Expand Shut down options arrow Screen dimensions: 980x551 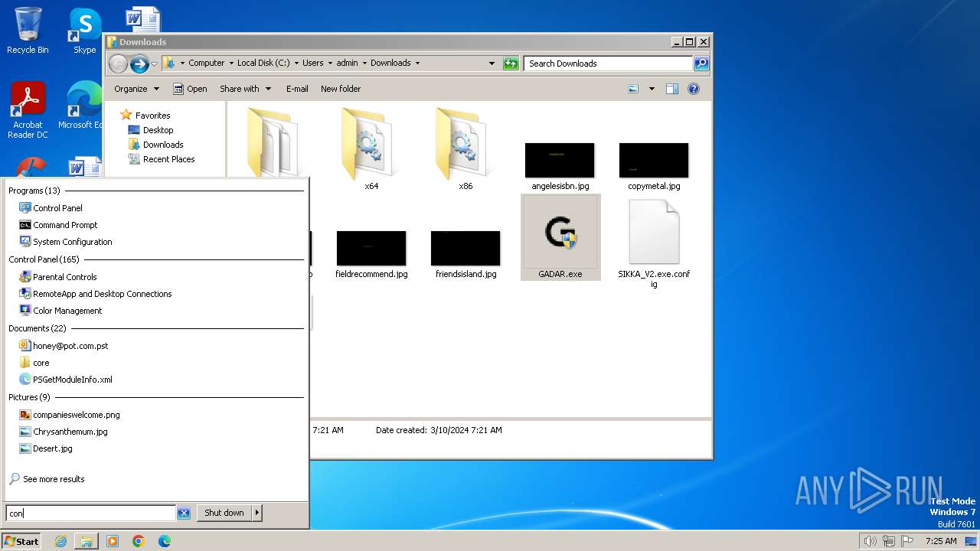pos(257,513)
